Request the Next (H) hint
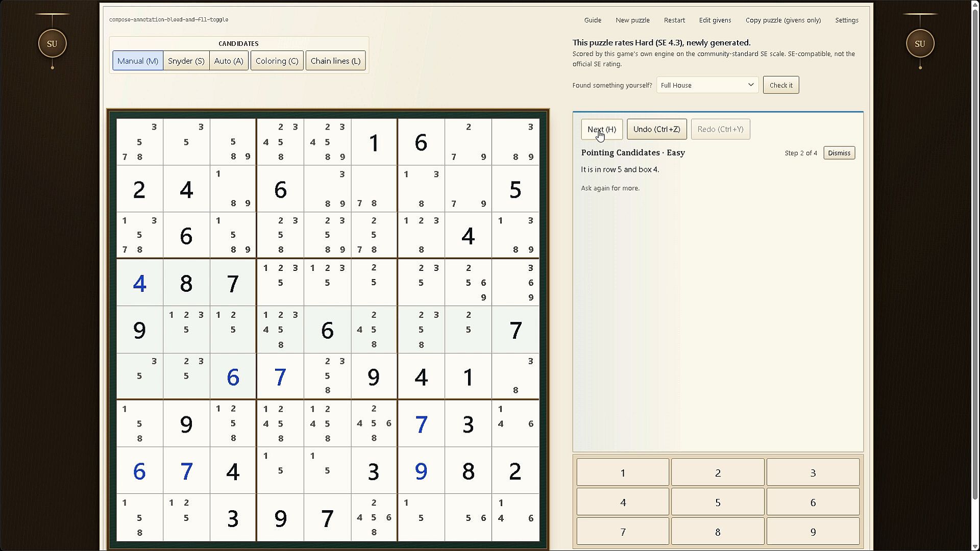This screenshot has width=980, height=551. tap(602, 129)
